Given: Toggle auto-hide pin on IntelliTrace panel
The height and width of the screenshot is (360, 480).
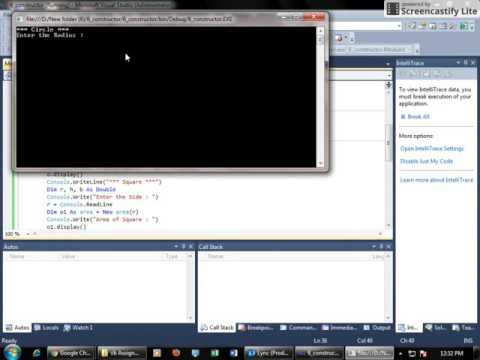Looking at the screenshot, I should [466, 62].
